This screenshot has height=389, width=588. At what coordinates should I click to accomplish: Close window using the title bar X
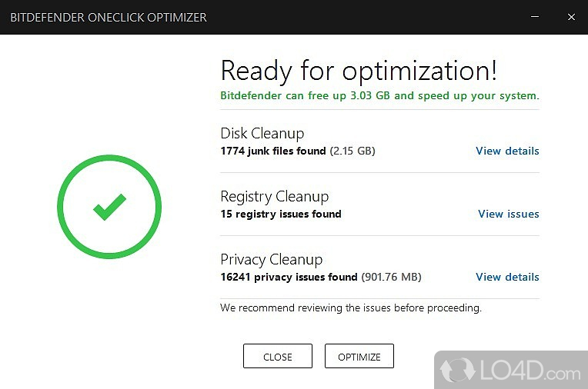[570, 16]
